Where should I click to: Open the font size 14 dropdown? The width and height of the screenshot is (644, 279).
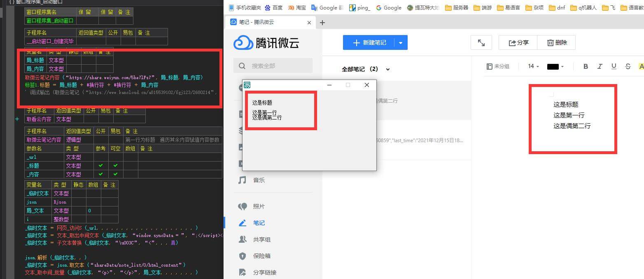(534, 66)
